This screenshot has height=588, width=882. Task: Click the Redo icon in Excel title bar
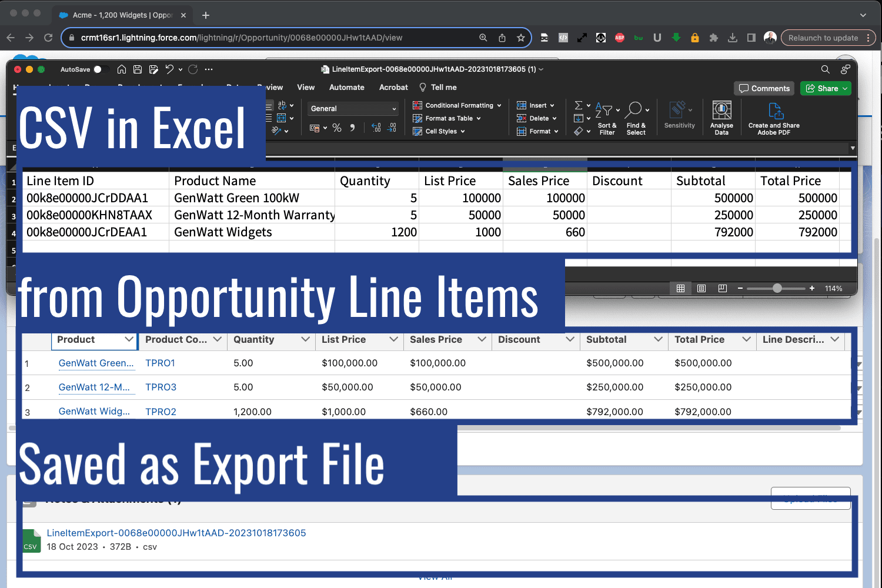coord(193,69)
